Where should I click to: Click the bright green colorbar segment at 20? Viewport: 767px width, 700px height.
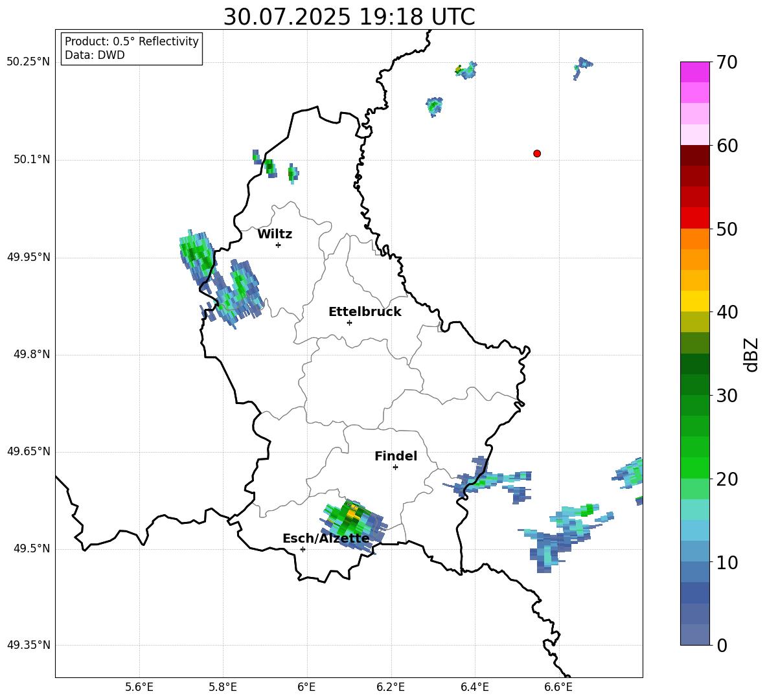[x=695, y=468]
